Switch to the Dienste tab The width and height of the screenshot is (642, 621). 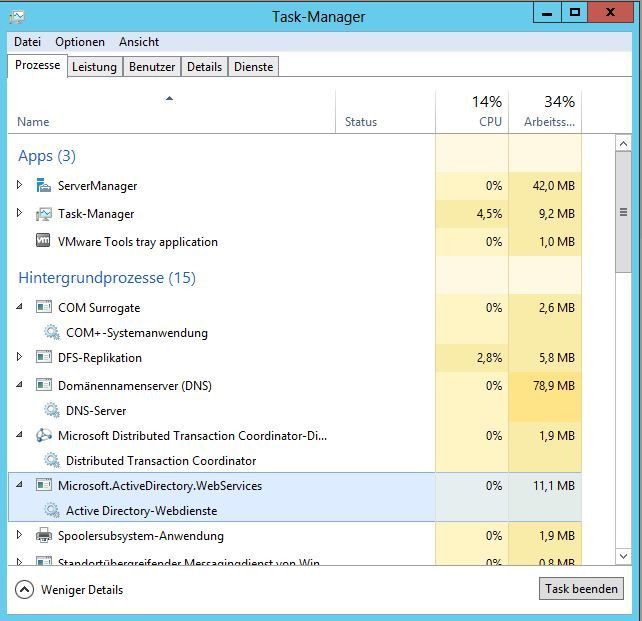253,67
